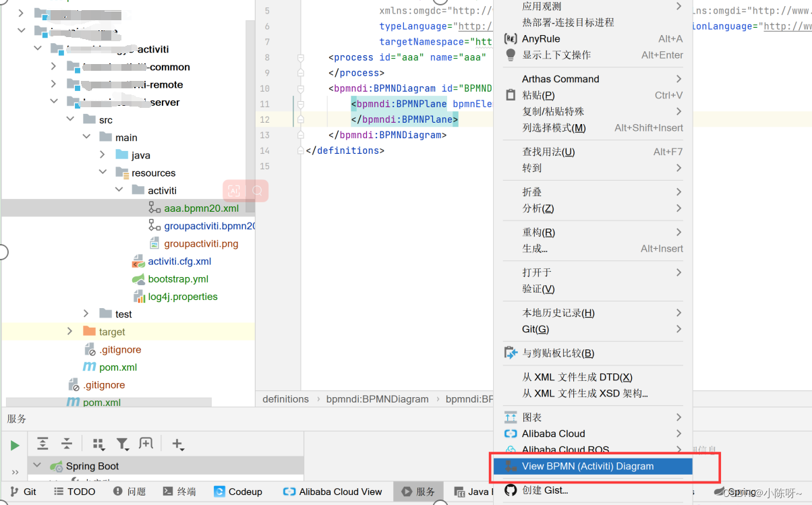Open the Group By icon in Services toolbar
This screenshot has height=505, width=812.
98,444
